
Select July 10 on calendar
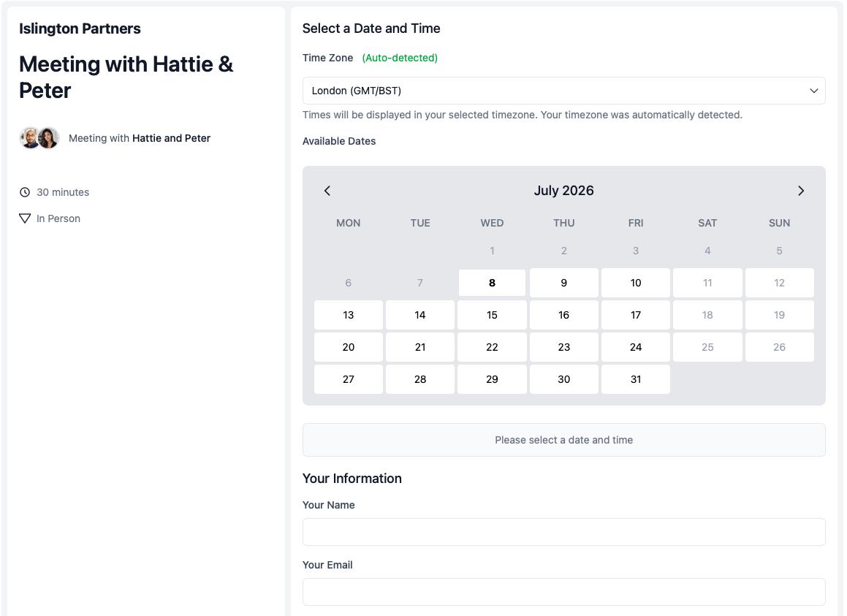[x=636, y=283]
